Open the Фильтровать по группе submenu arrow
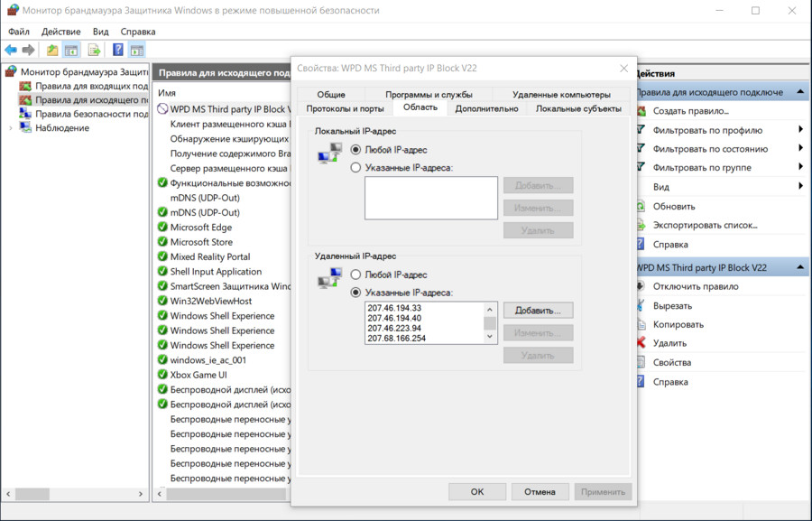 [800, 167]
